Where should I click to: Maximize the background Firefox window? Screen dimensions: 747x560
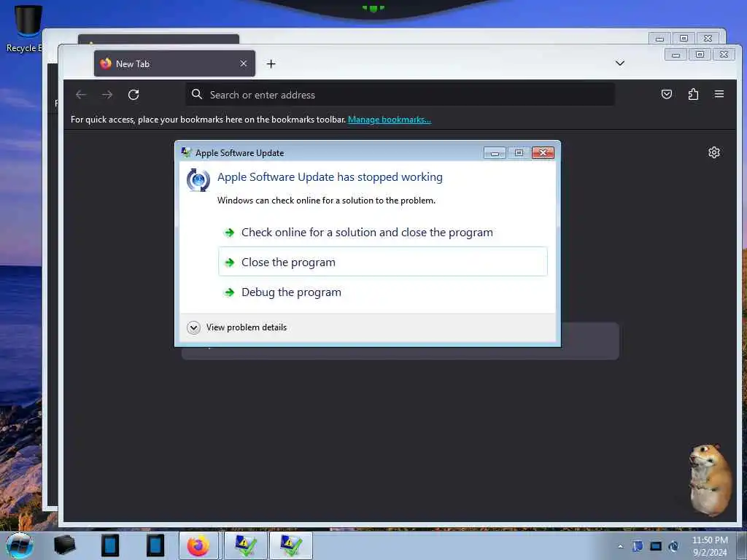[684, 39]
